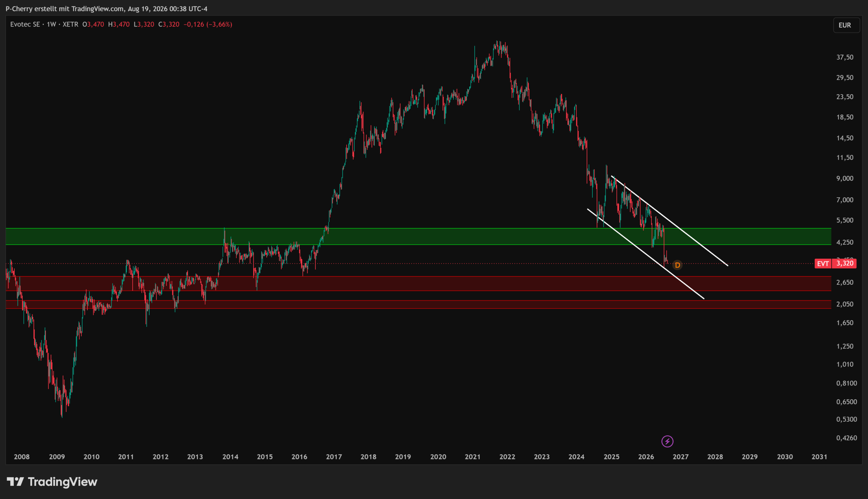This screenshot has width=868, height=499.
Task: Click the 2030 label on time axis
Action: (x=785, y=457)
